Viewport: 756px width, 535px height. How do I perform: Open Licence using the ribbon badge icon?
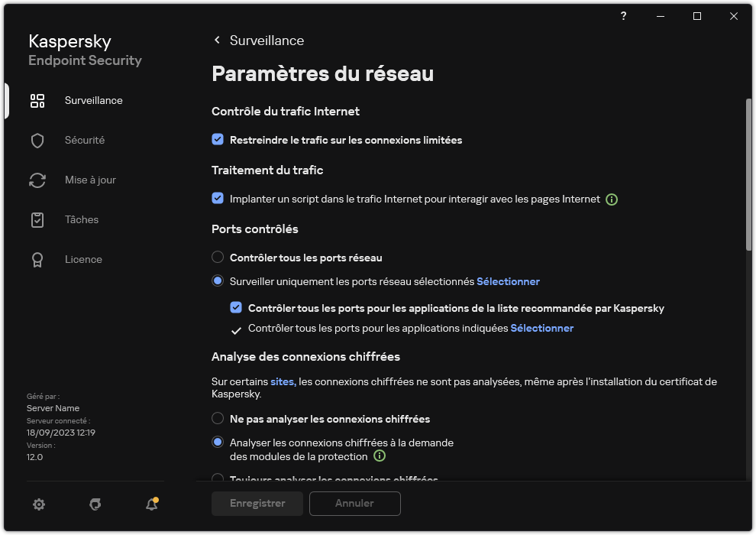tap(37, 259)
